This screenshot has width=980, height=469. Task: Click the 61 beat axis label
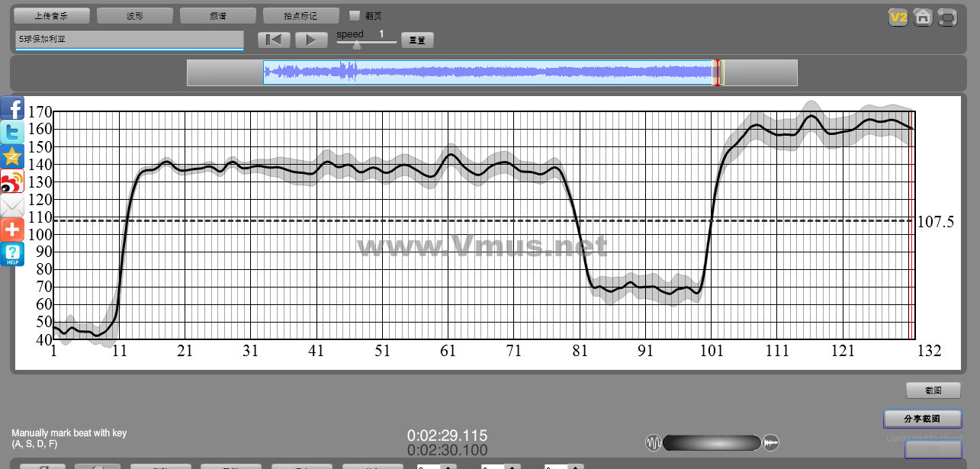(448, 351)
